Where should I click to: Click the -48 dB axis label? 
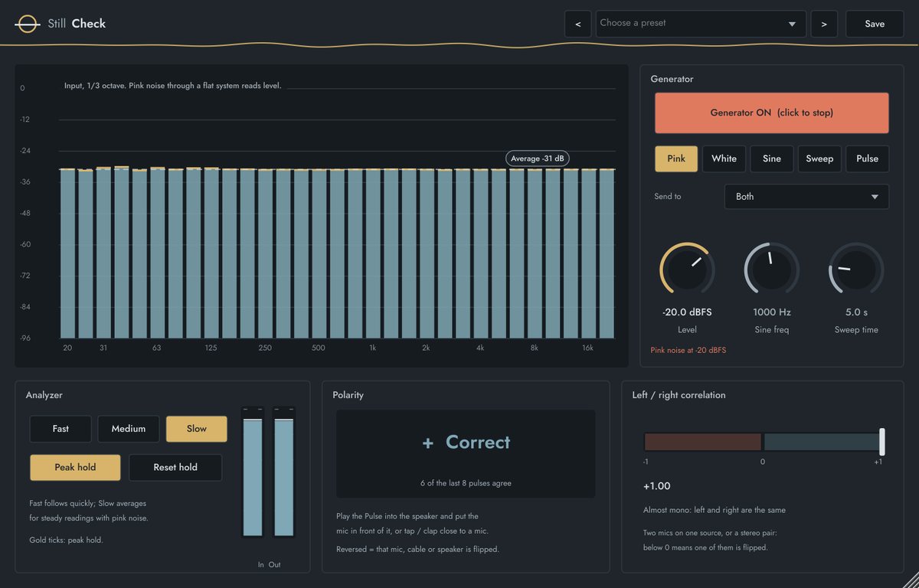point(25,213)
